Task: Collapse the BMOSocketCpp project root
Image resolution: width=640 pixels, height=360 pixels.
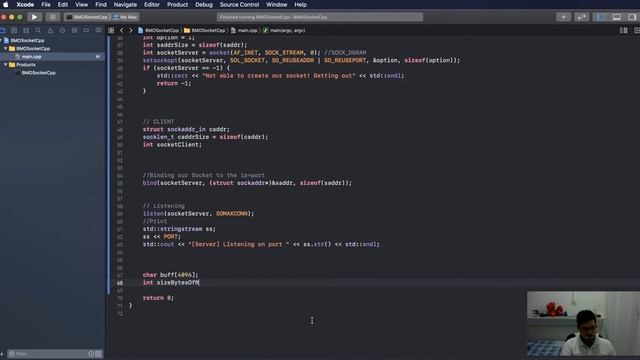Action: click(x=1, y=40)
